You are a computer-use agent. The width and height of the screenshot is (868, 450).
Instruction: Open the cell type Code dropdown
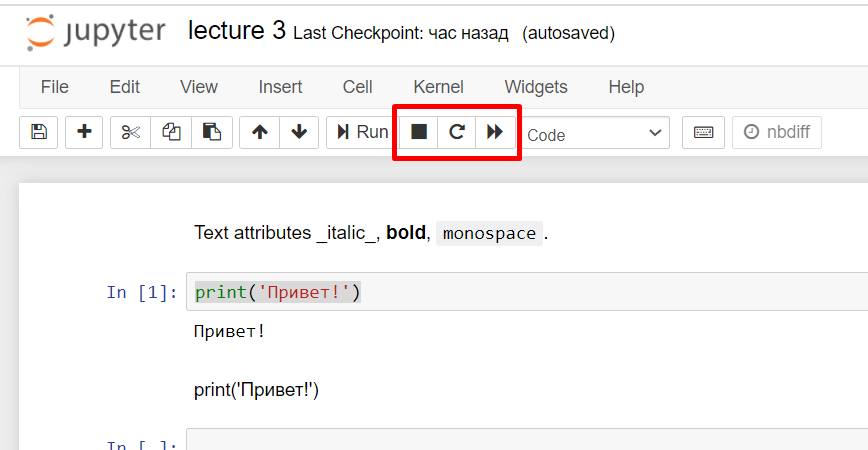tap(596, 133)
